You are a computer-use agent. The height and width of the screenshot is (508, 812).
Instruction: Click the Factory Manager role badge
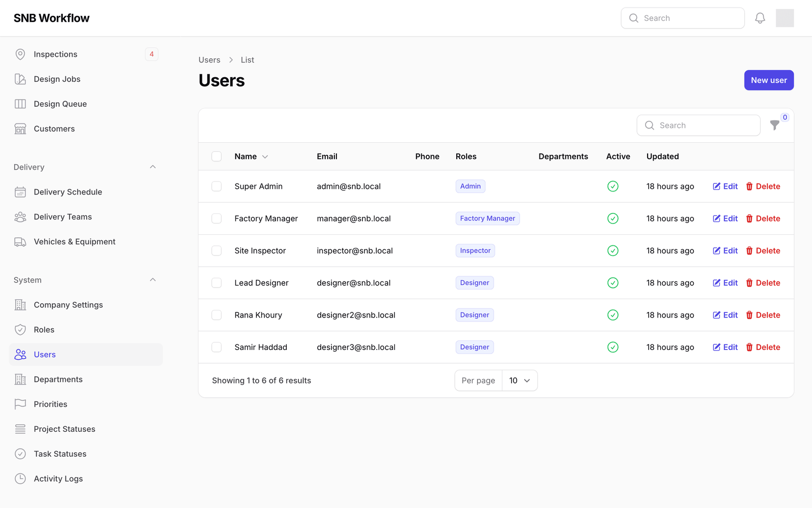tap(487, 218)
